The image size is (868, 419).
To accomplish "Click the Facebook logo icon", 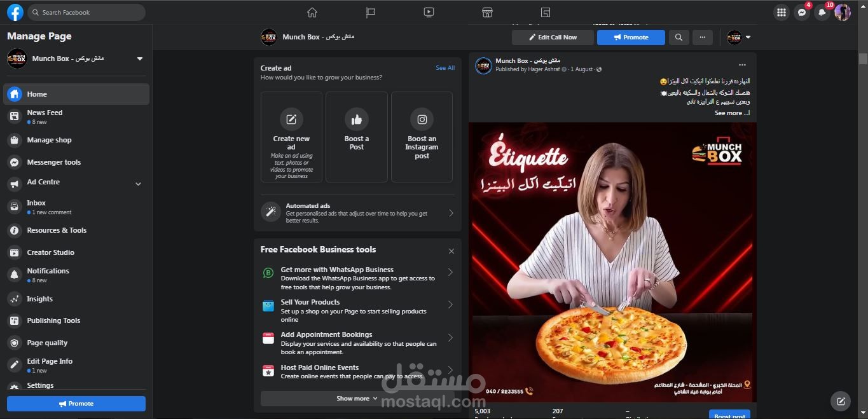I will [x=15, y=12].
